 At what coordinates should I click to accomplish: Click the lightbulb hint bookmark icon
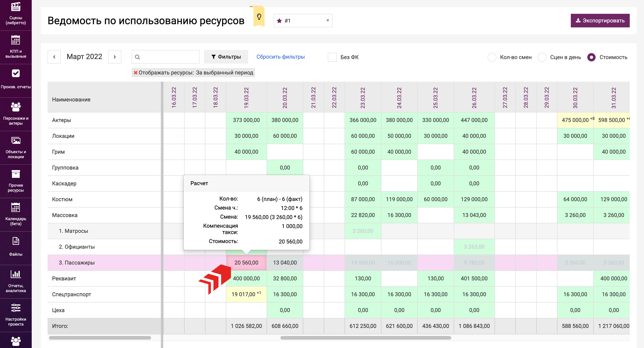point(259,17)
